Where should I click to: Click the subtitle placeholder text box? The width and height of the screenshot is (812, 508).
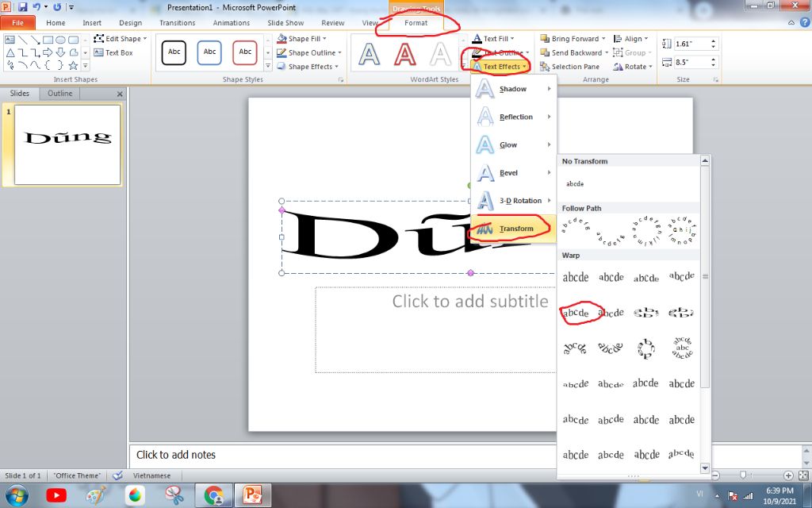(x=435, y=329)
